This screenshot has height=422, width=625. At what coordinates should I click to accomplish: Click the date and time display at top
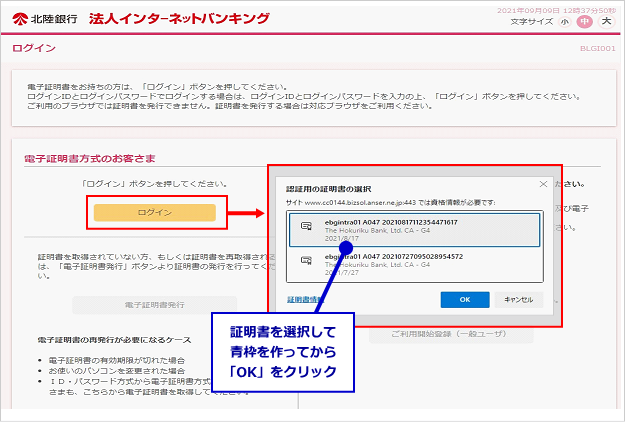[556, 11]
